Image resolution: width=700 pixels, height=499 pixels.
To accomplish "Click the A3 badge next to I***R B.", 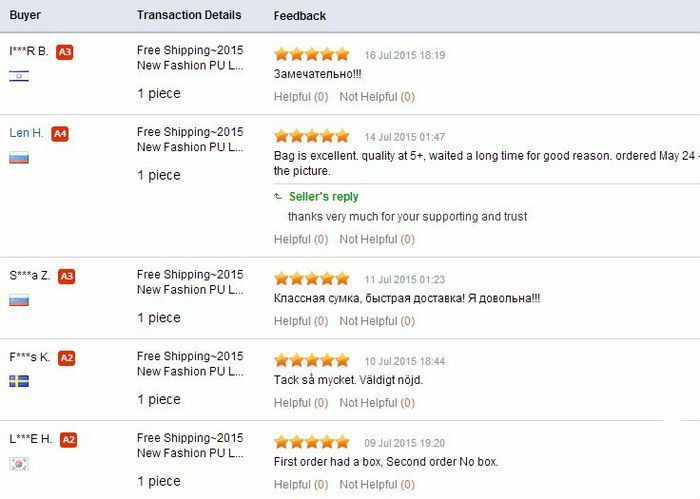I will pyautogui.click(x=65, y=51).
